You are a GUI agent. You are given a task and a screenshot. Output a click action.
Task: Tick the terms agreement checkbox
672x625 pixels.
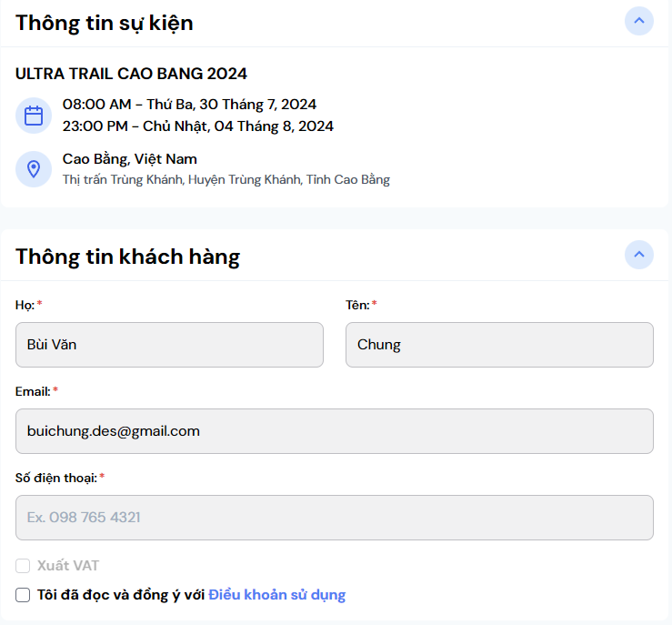24,595
